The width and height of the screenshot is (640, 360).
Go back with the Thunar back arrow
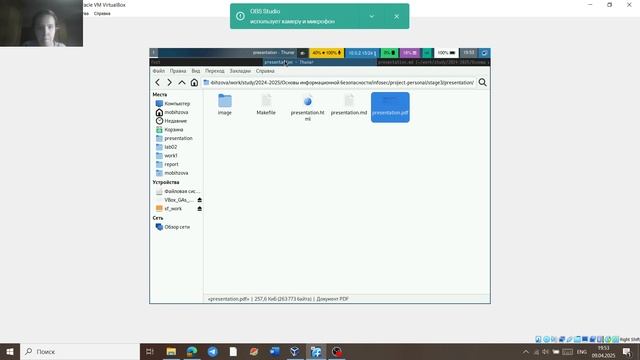(x=158, y=82)
